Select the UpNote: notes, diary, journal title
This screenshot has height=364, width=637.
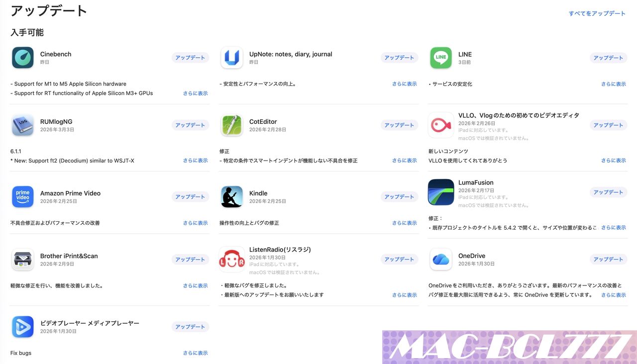click(x=291, y=54)
